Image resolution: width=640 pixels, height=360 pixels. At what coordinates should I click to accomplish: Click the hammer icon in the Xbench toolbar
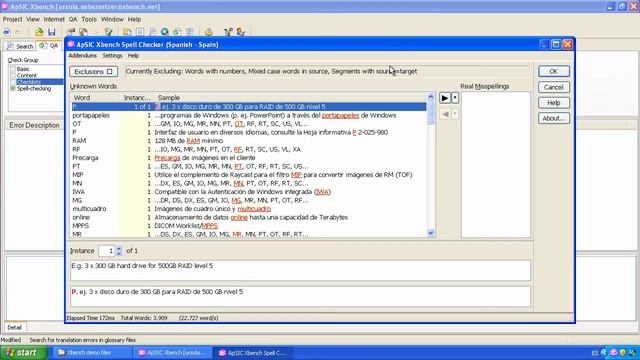click(x=84, y=31)
